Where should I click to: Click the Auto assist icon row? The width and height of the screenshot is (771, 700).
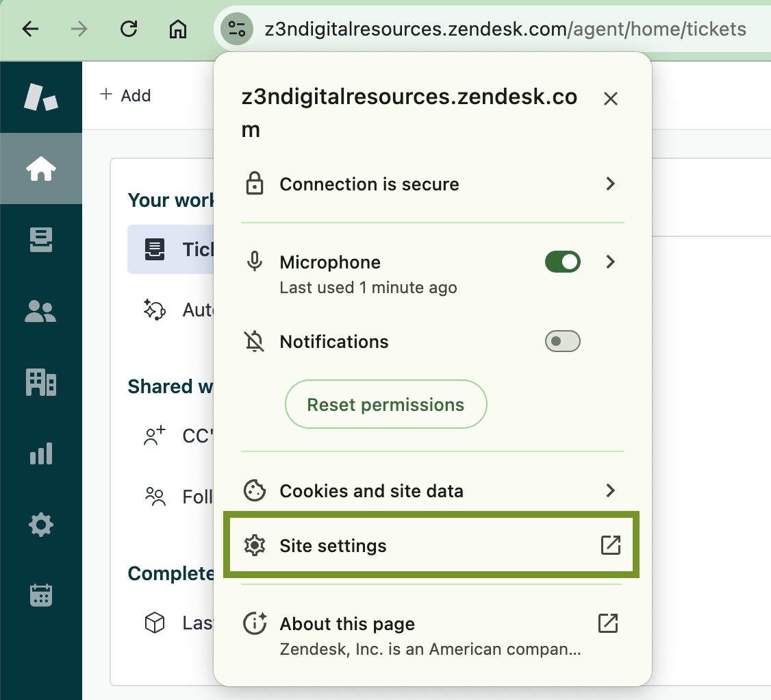(177, 310)
